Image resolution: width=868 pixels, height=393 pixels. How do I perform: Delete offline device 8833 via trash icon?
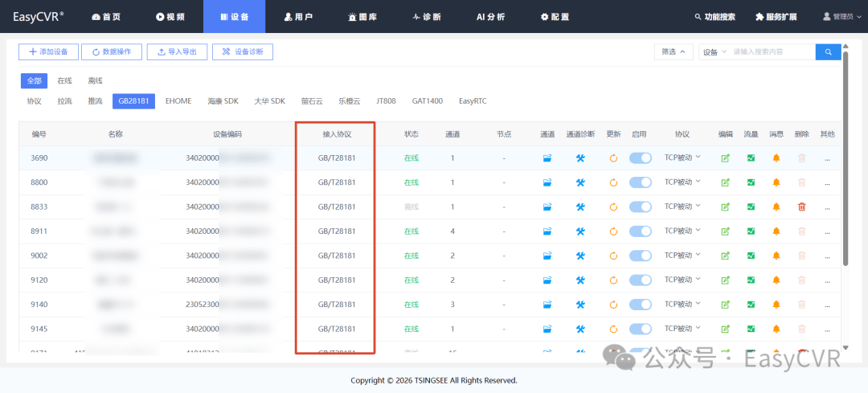801,207
